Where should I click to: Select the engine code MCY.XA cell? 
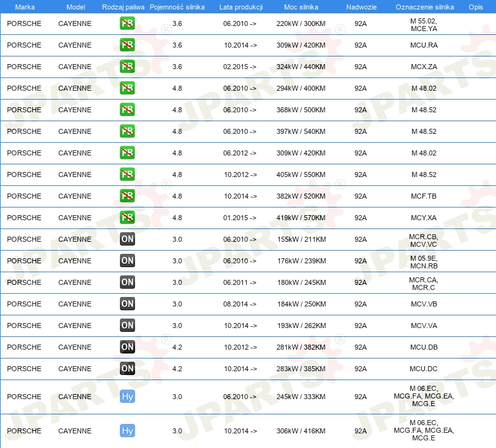[424, 218]
